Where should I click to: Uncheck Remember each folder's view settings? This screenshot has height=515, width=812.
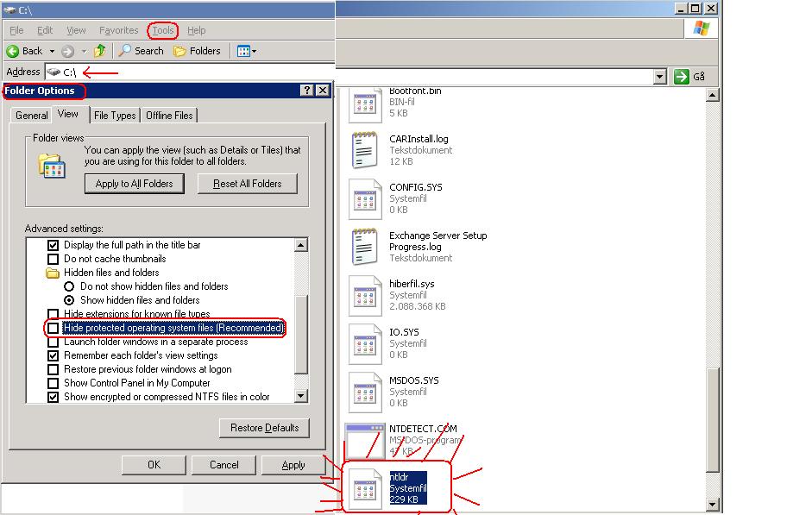[x=54, y=355]
